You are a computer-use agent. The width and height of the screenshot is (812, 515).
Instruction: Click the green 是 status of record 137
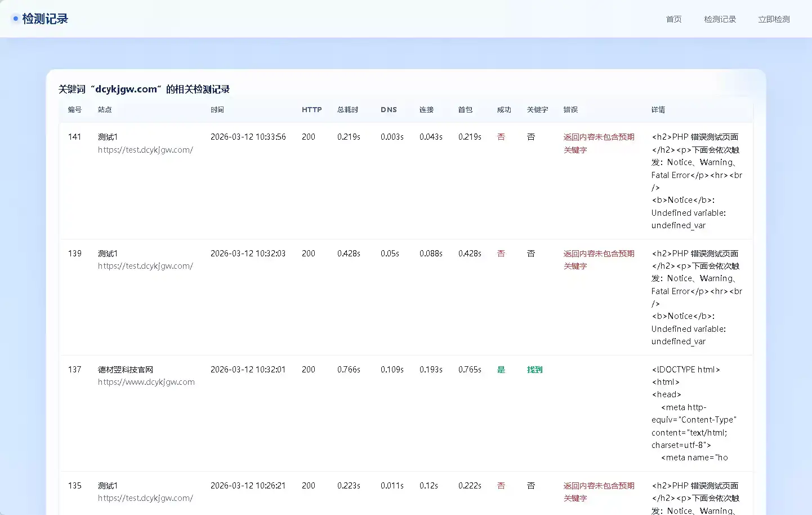pyautogui.click(x=501, y=370)
